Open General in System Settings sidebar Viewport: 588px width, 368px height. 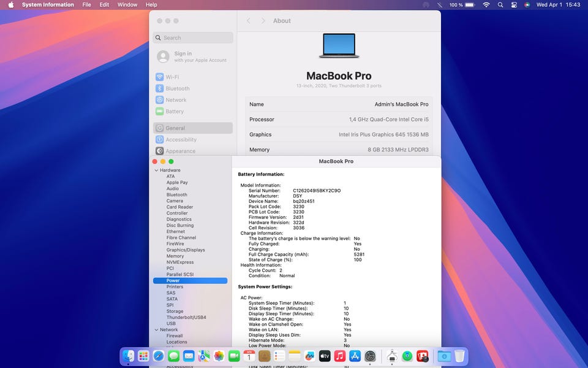(x=193, y=128)
